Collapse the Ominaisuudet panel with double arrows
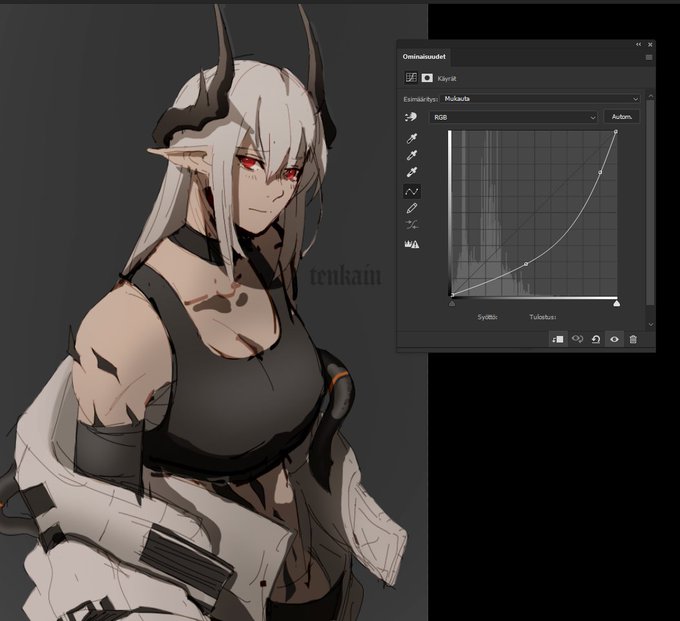Viewport: 680px width, 621px height. click(638, 44)
